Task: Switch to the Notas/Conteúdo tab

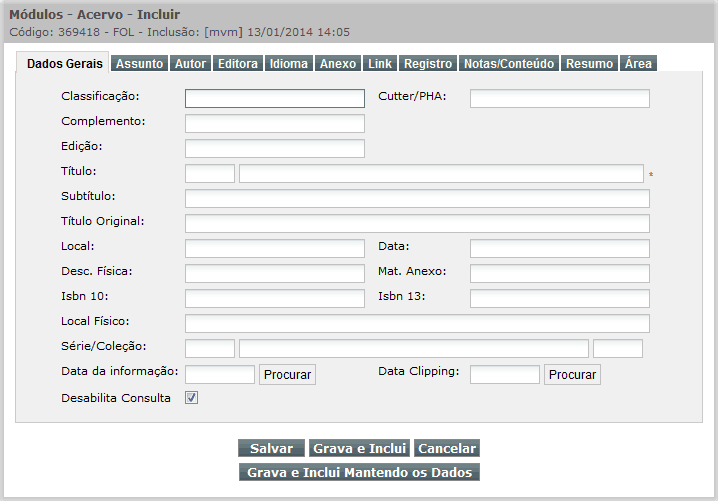Action: [x=509, y=63]
